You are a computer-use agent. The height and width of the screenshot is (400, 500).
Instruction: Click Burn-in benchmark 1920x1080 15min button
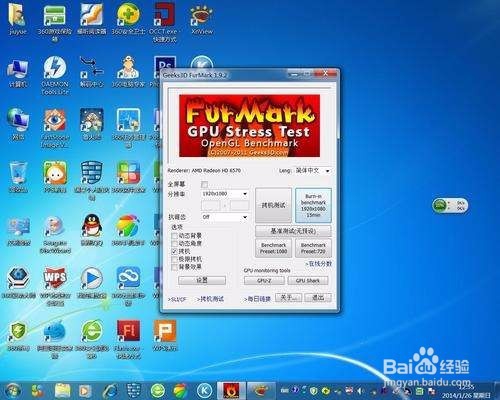(x=313, y=205)
